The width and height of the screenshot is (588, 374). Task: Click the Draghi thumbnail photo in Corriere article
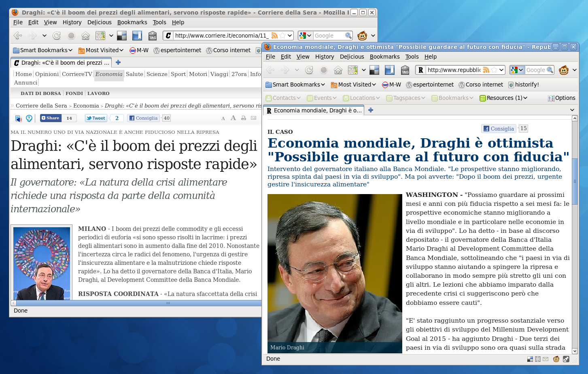(42, 263)
